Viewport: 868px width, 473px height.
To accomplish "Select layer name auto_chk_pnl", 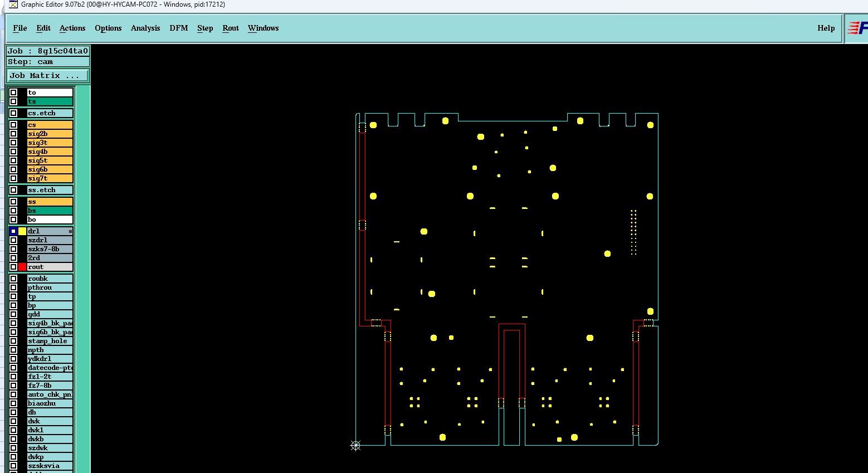I will pos(50,394).
